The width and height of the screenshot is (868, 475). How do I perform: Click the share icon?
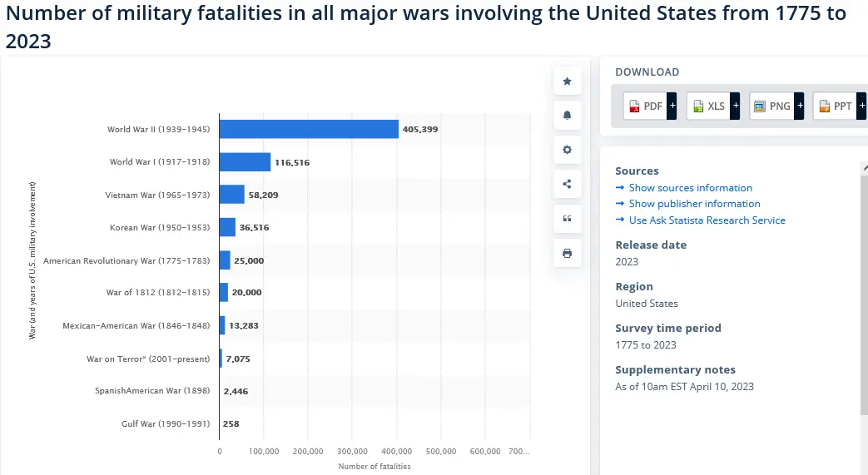point(567,184)
